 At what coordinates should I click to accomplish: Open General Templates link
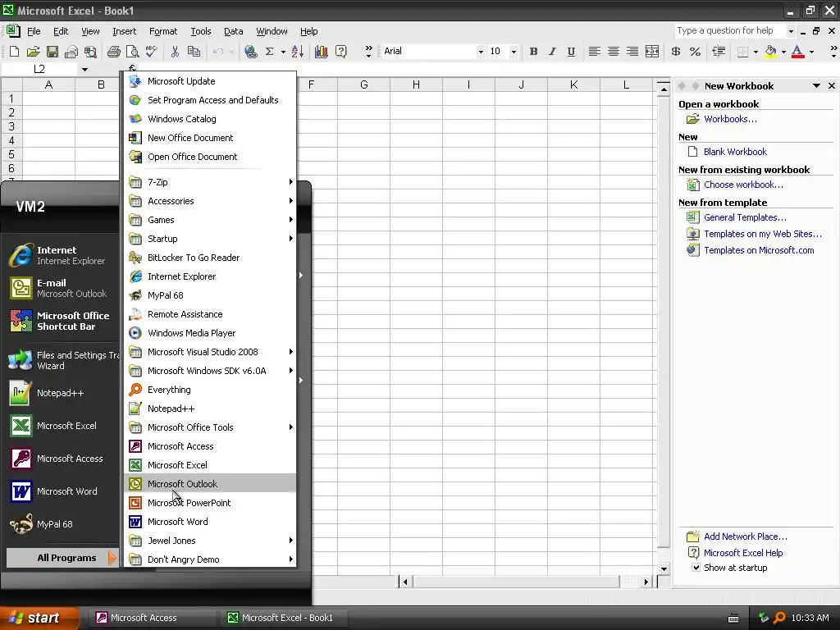click(745, 217)
